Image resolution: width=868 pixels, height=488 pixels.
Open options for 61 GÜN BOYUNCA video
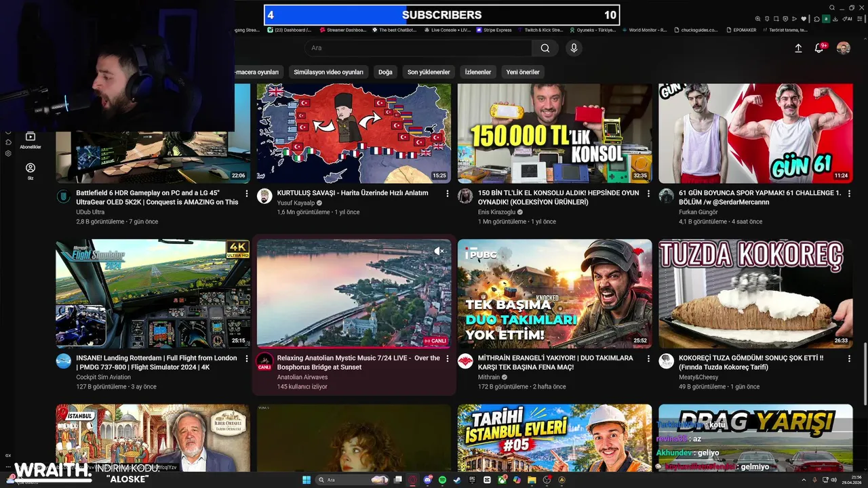848,193
